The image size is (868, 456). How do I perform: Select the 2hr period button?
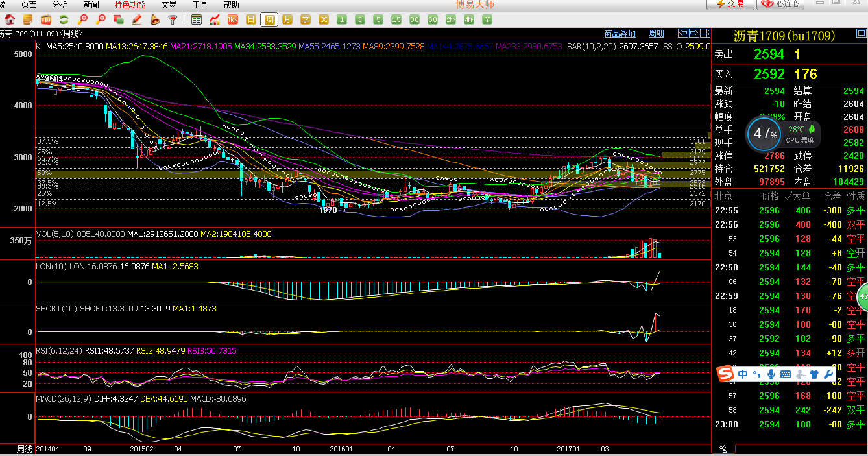451,19
